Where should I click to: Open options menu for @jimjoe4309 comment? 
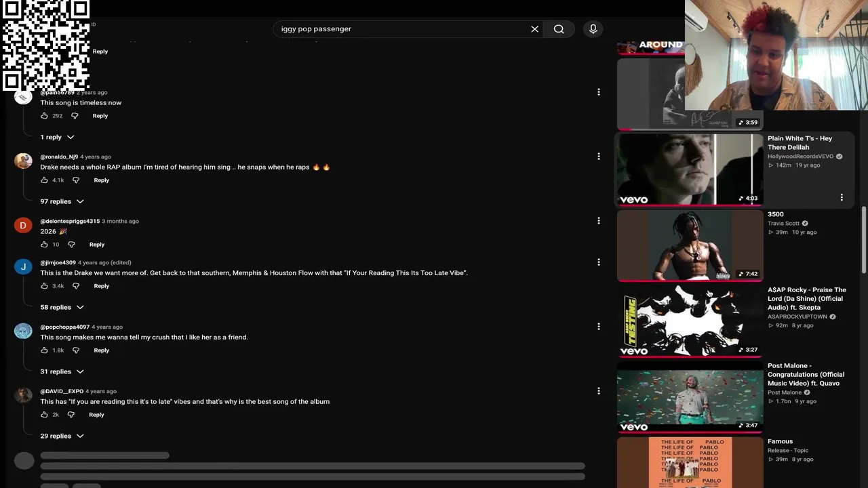click(598, 262)
